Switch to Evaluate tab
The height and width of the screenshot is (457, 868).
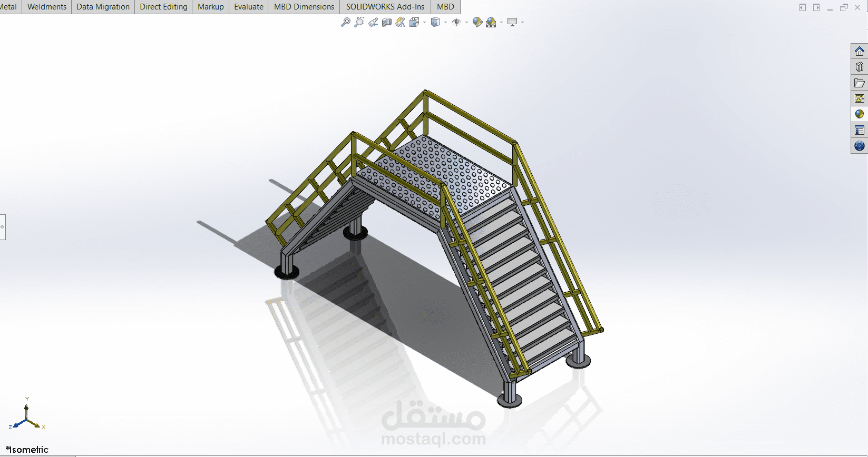click(249, 7)
